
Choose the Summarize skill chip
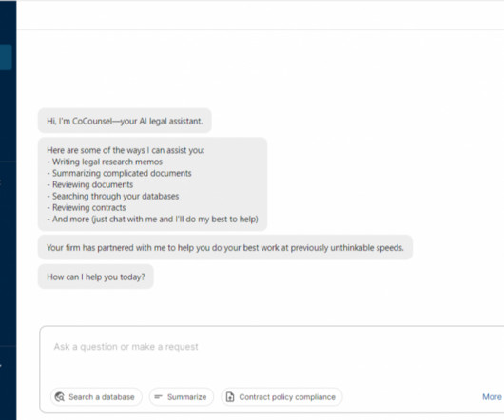click(182, 397)
